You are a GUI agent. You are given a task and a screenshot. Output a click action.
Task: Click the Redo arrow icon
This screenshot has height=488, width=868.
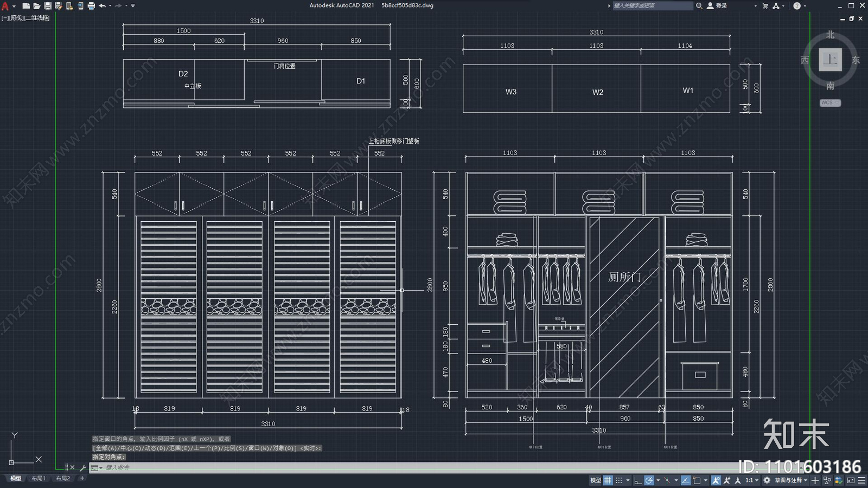point(118,6)
